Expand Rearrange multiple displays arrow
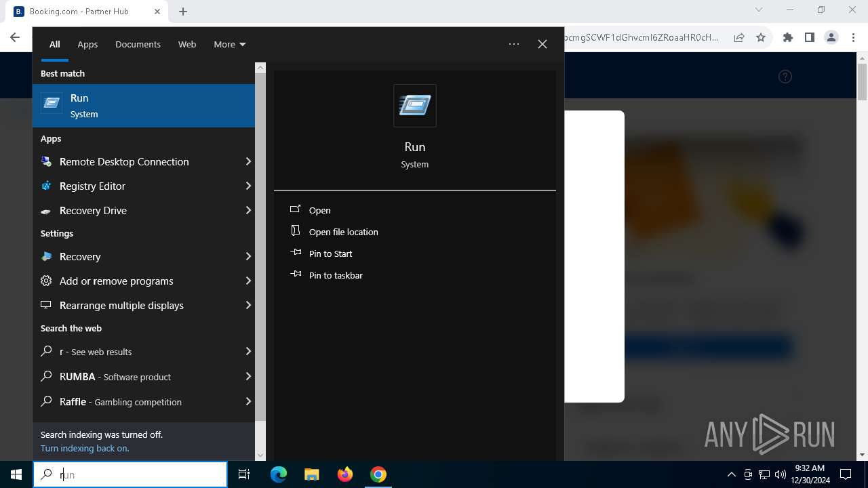 click(x=248, y=305)
